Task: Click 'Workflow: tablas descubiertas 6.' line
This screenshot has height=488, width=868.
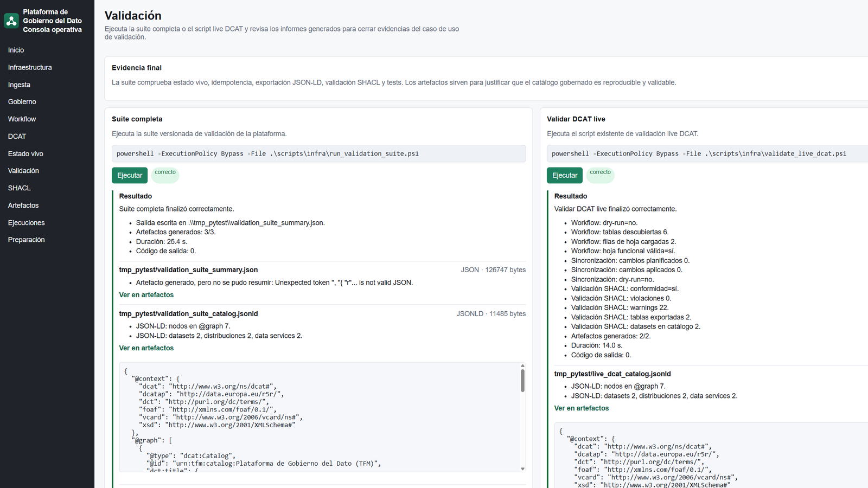Action: click(x=620, y=232)
